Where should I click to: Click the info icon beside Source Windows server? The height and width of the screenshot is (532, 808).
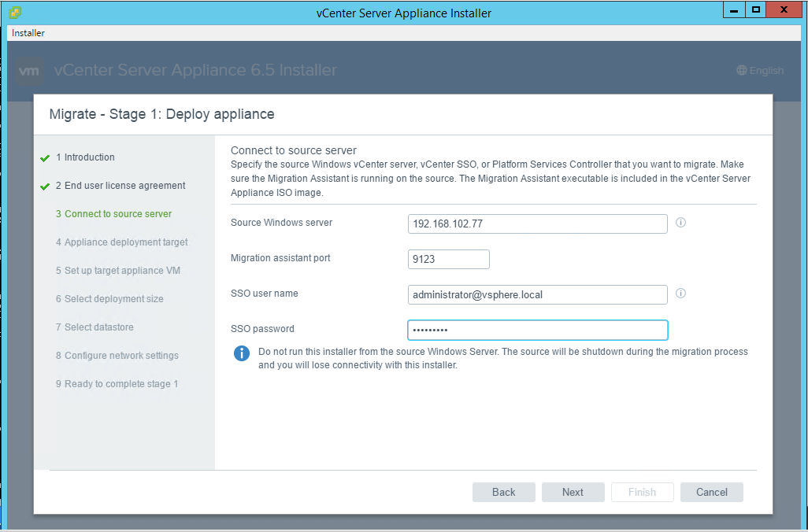pos(680,223)
